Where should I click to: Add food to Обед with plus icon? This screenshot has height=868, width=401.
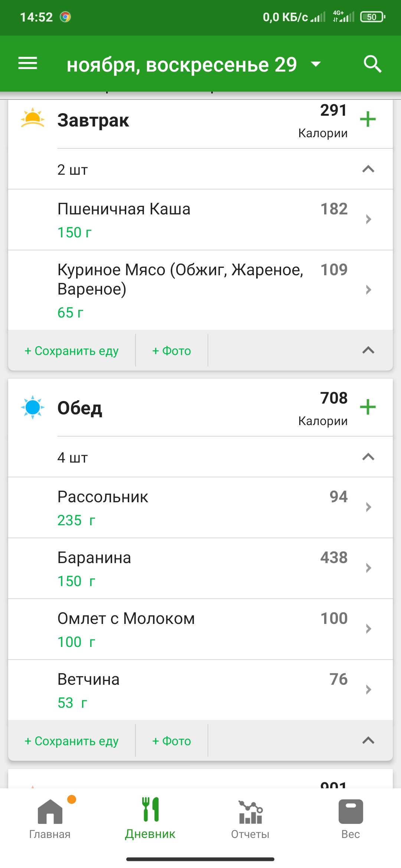point(368,407)
